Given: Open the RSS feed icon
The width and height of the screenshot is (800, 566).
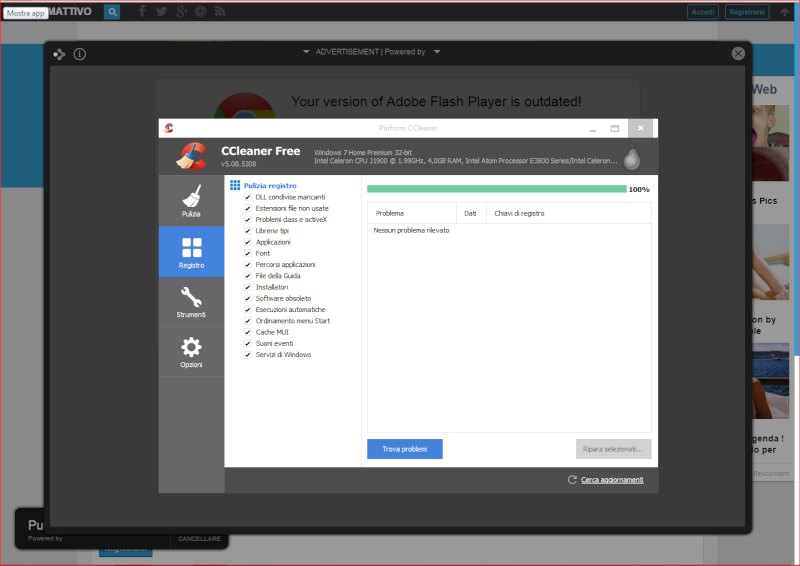Looking at the screenshot, I should pyautogui.click(x=220, y=11).
